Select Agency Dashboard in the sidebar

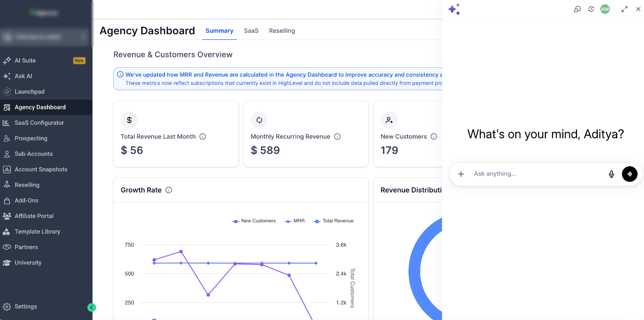click(x=46, y=107)
